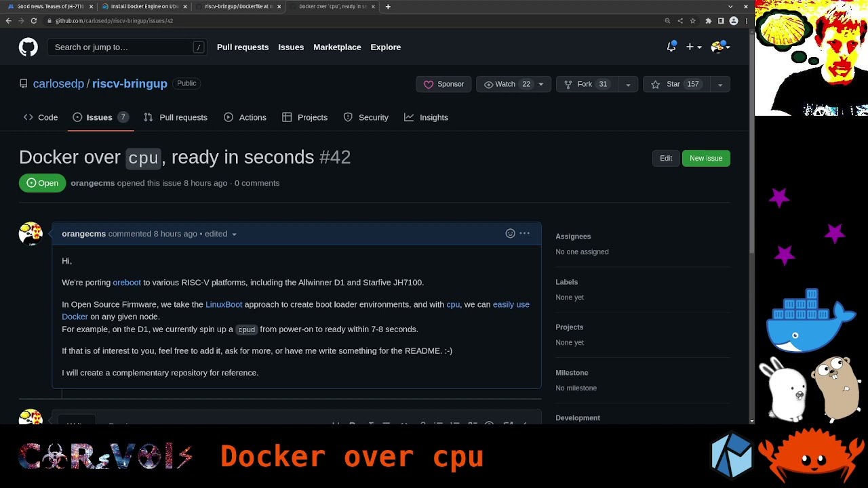Viewport: 868px width, 488px height.
Task: Switch to the repository Pull requests tab
Action: pos(176,117)
